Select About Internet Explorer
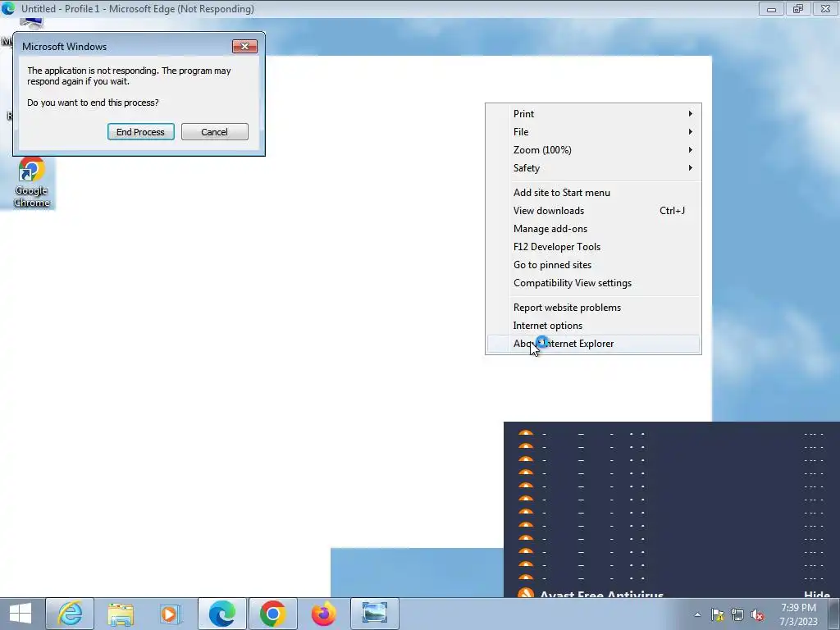840x630 pixels. coord(593,344)
